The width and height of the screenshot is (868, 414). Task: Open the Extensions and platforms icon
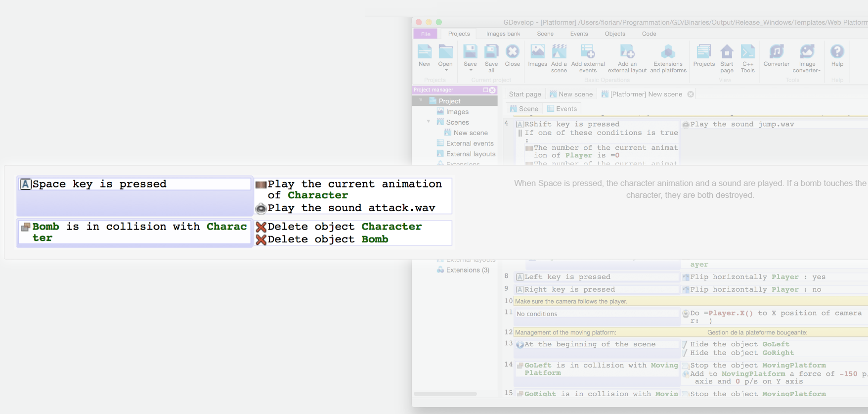pos(668,52)
